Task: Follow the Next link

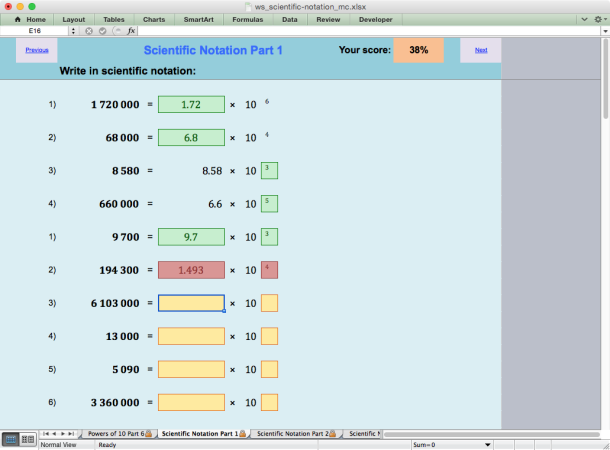Action: 481,50
